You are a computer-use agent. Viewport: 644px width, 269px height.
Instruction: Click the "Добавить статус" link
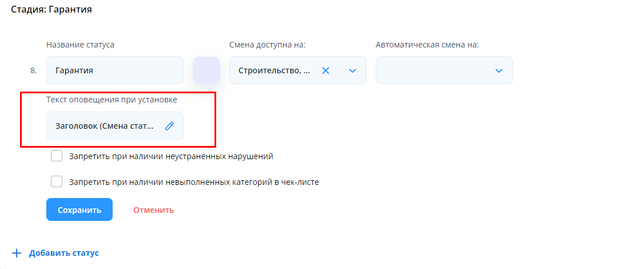click(64, 253)
